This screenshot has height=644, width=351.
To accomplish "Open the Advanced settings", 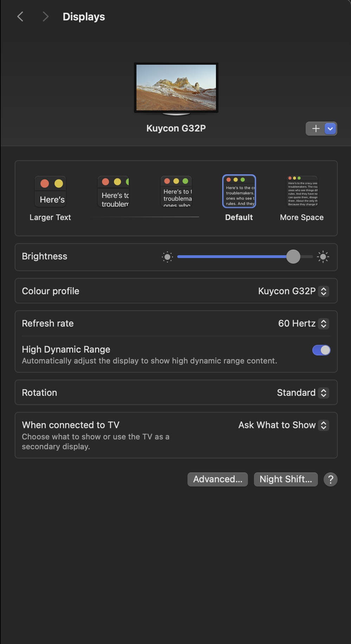I will [x=217, y=479].
